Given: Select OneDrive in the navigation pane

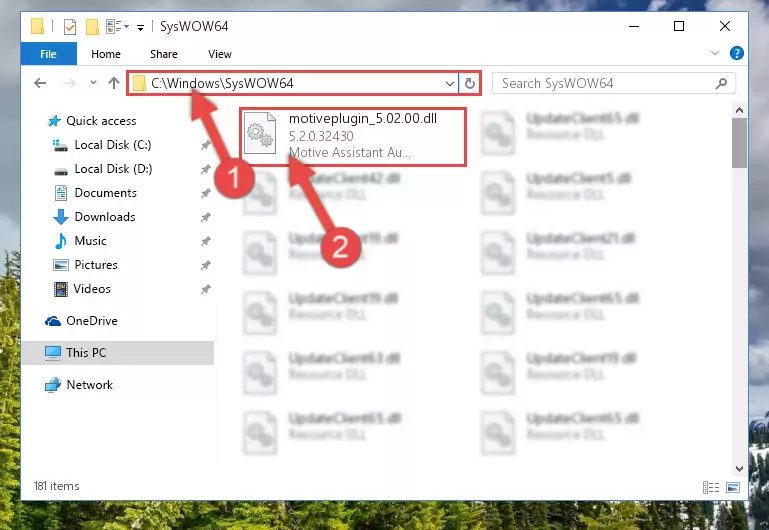Looking at the screenshot, I should tap(92, 321).
